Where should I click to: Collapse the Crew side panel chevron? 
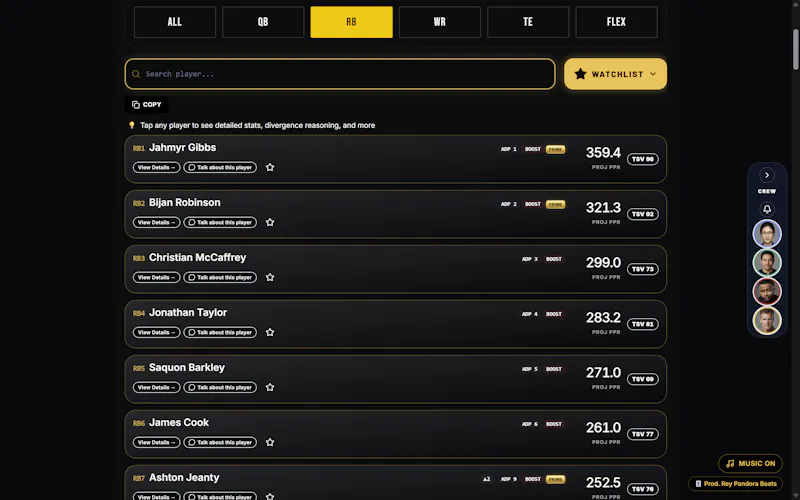766,175
